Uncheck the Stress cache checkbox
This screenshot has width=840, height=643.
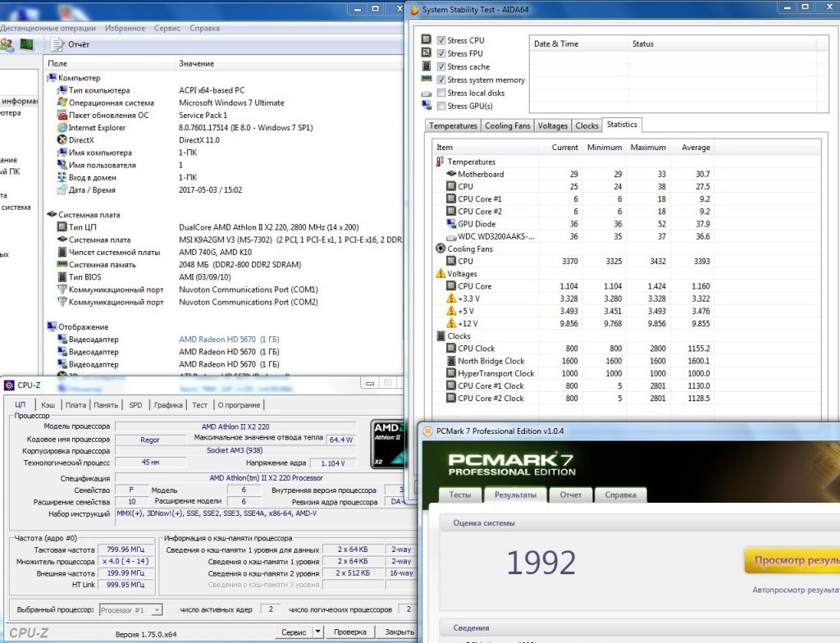coord(441,66)
